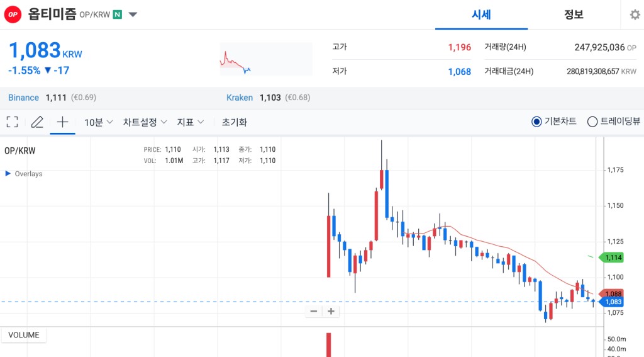Open the OP/KRW market selector arrow
Screen dimensions: 644x357
click(133, 15)
